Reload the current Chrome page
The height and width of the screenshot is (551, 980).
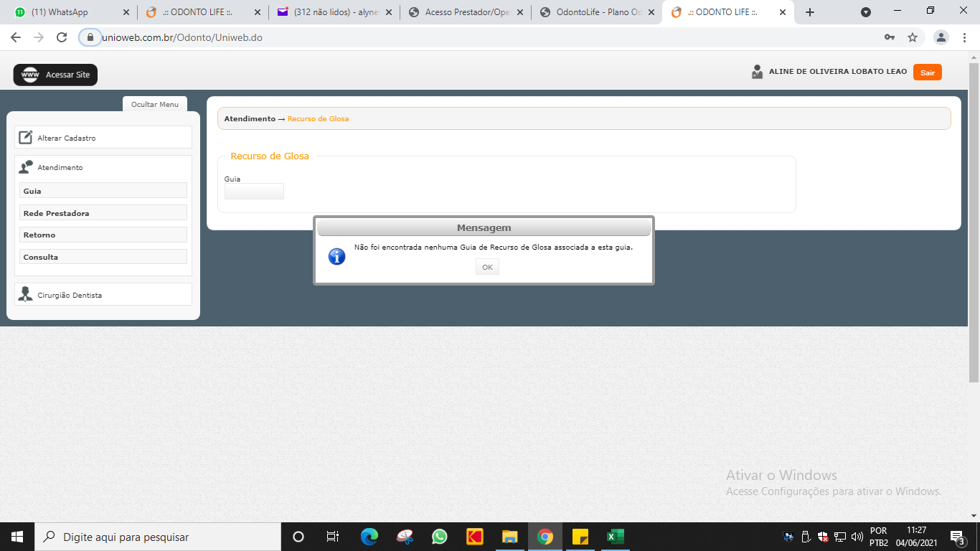coord(62,37)
